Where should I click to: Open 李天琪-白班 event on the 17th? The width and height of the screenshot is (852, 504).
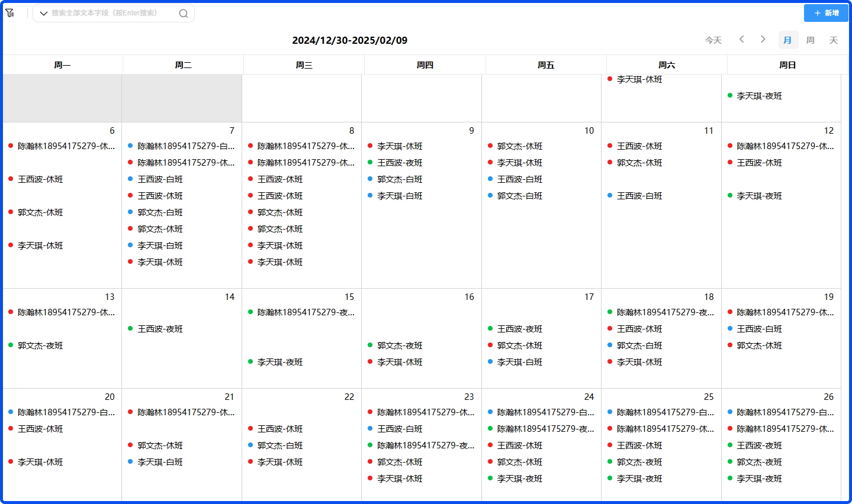[519, 362]
